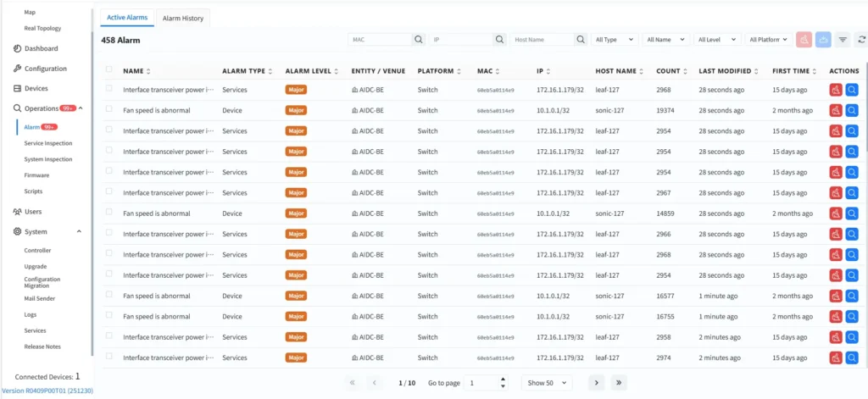Screen dimensions: 868x399
Task: Click the refresh icon above the alarm table
Action: [x=862, y=39]
